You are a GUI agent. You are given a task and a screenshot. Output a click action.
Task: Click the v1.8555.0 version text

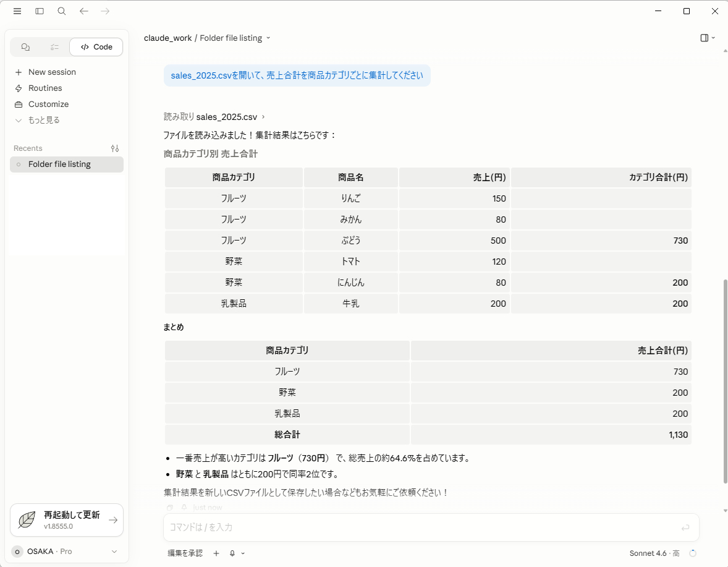point(59,527)
